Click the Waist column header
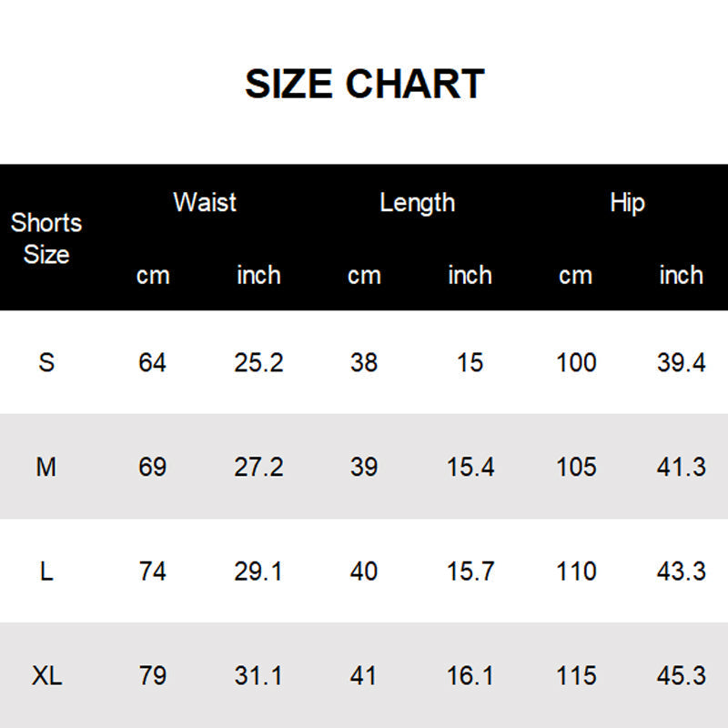The image size is (728, 728). pos(205,202)
